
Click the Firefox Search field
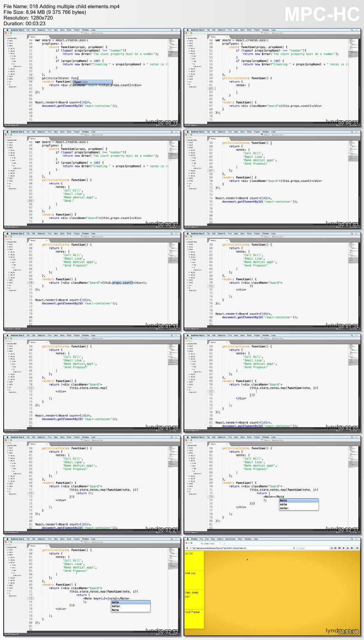313,548
